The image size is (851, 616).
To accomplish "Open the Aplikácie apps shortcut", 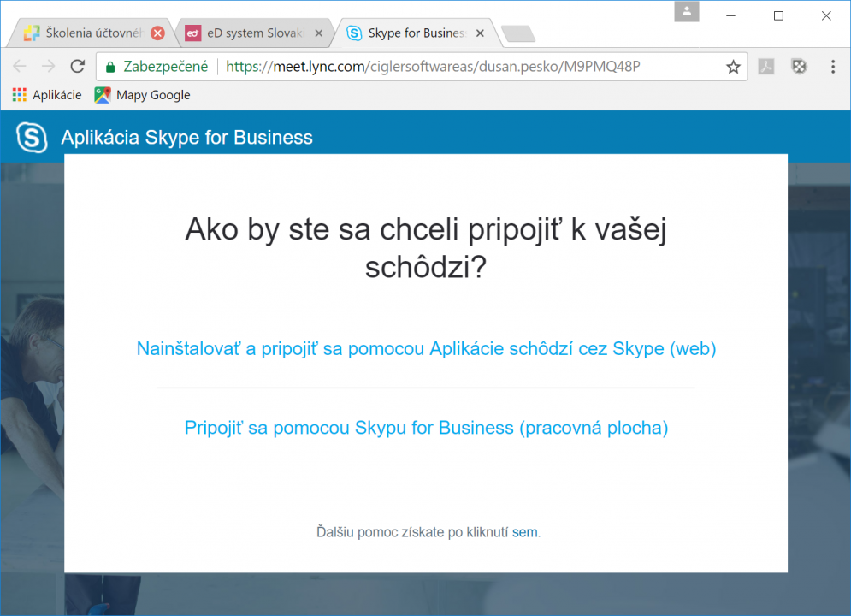I will click(x=47, y=95).
